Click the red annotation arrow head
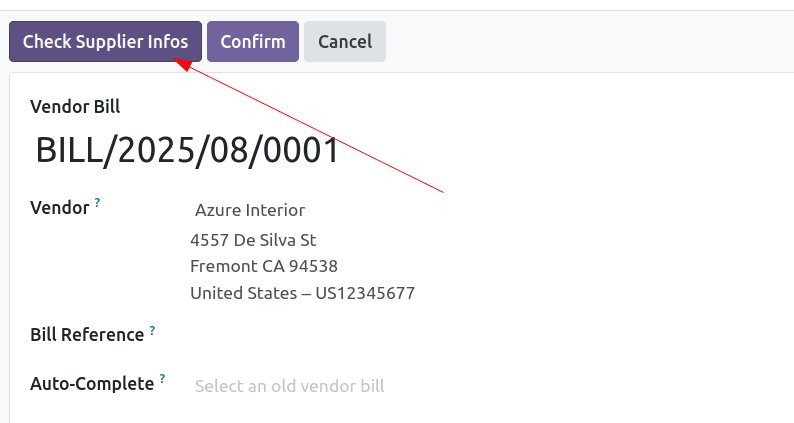 click(181, 64)
